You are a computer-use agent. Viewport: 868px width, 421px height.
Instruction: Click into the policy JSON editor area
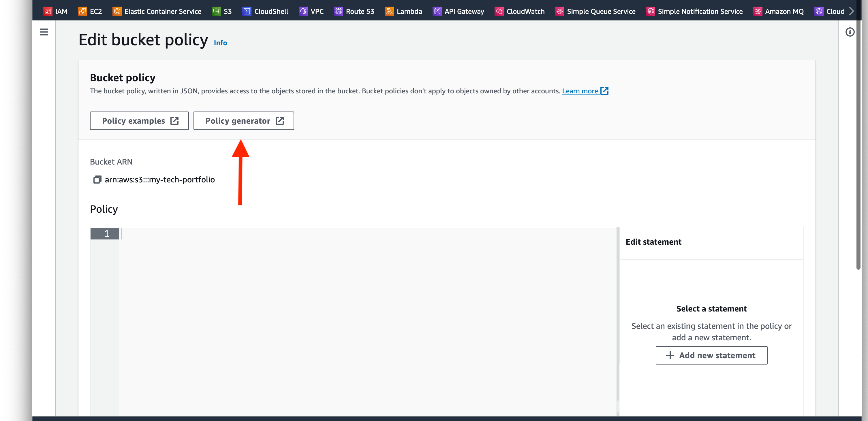367,322
